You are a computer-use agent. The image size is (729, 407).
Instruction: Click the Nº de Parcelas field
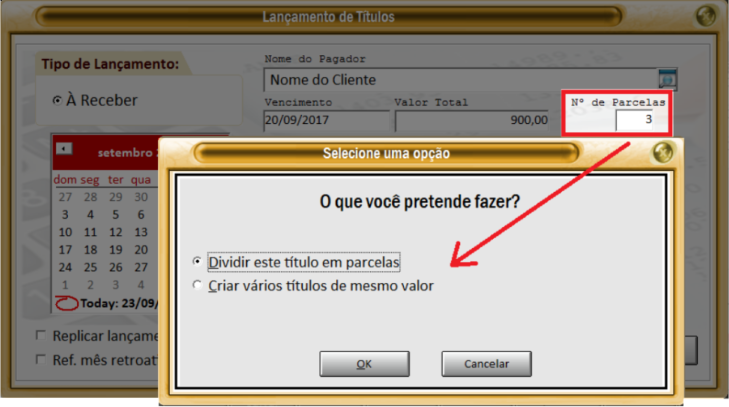click(x=635, y=120)
